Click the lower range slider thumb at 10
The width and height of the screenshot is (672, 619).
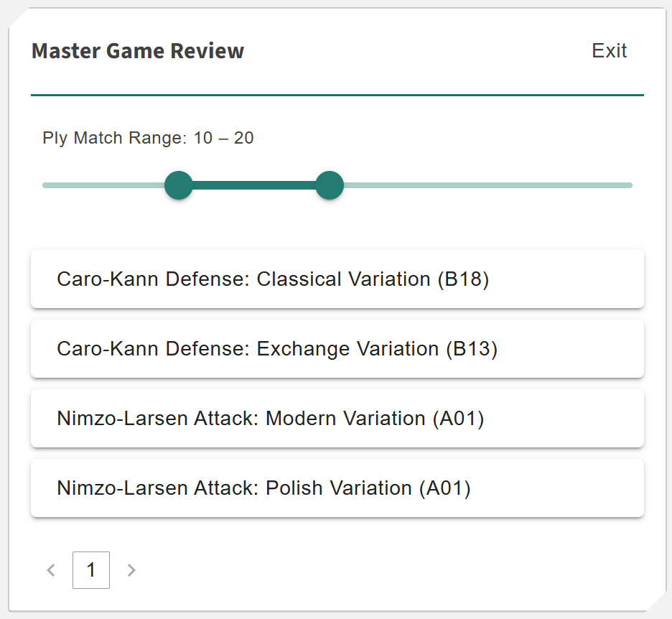pyautogui.click(x=179, y=185)
